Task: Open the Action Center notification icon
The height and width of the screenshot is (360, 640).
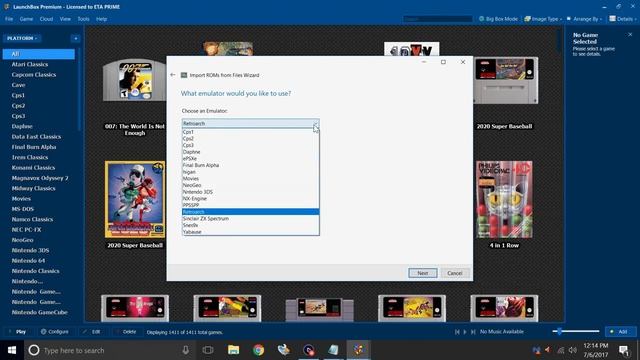Action: click(x=623, y=350)
